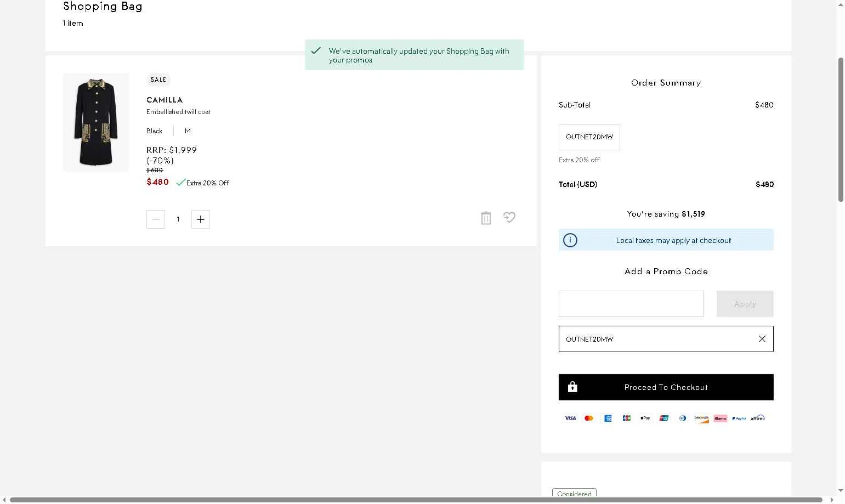Viewport: 845px width, 504px height.
Task: Click the vertical scrollbar thumb
Action: point(841,129)
